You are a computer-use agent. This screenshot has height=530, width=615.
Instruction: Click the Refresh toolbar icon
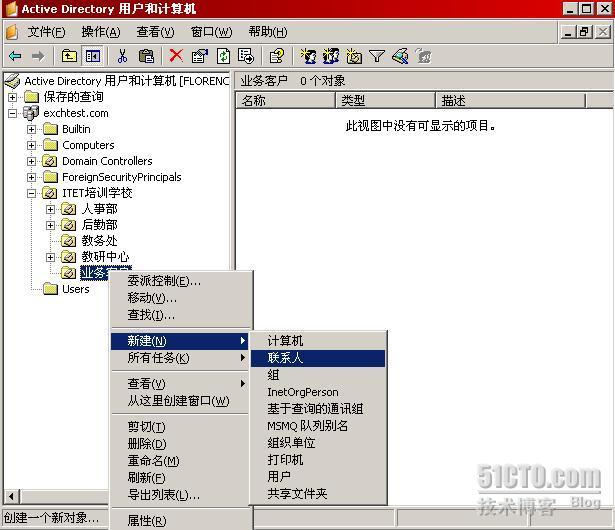pyautogui.click(x=224, y=56)
